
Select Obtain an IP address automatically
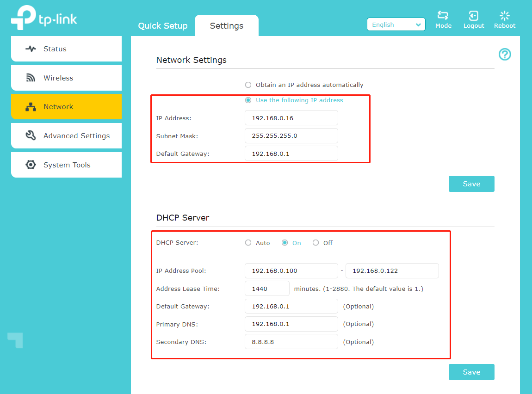248,85
